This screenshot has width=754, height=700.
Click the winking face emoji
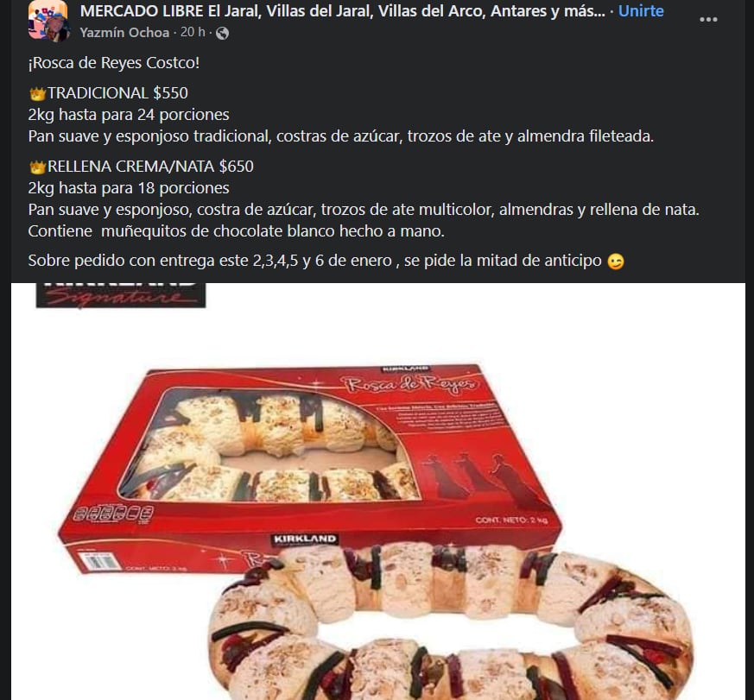pos(616,262)
